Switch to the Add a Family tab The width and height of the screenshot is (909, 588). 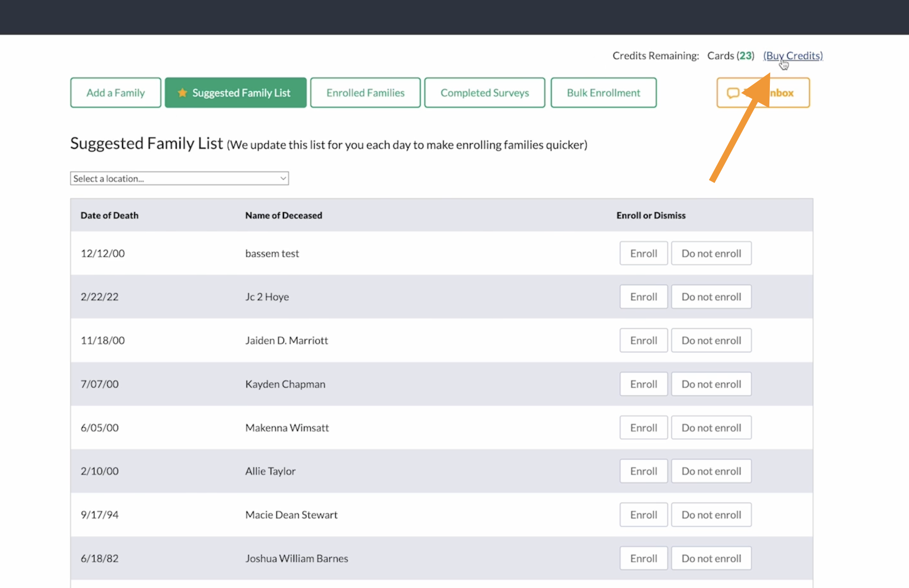[x=116, y=93]
